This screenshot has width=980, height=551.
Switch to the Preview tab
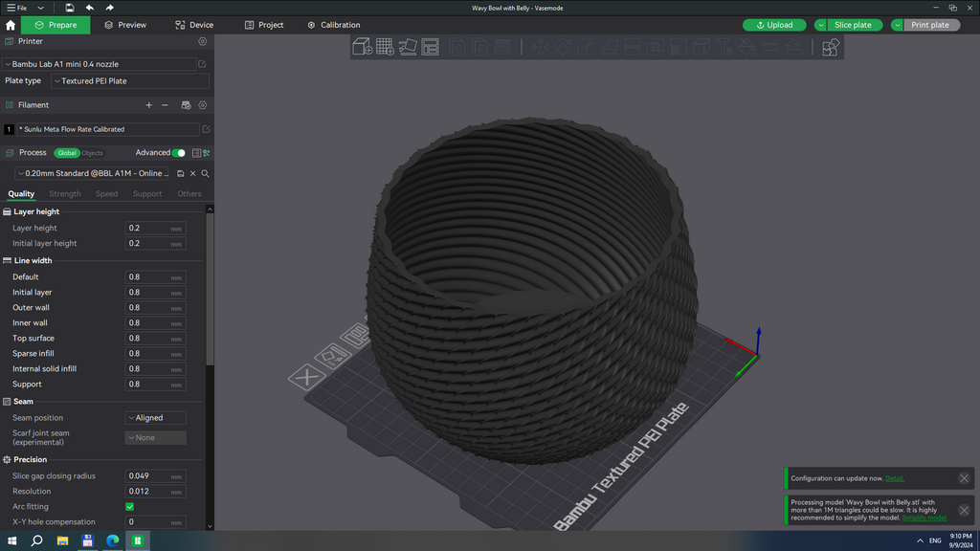tap(125, 25)
